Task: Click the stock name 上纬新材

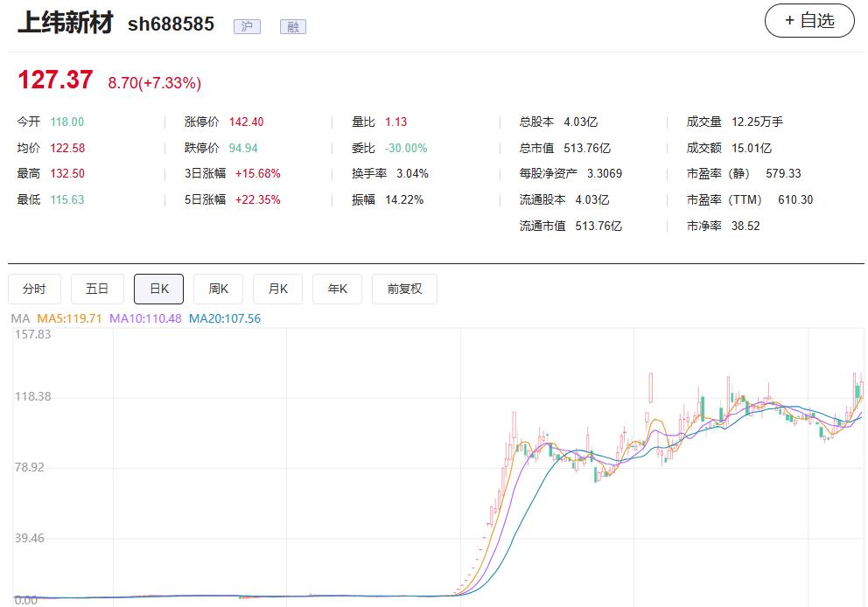Action: pyautogui.click(x=66, y=25)
